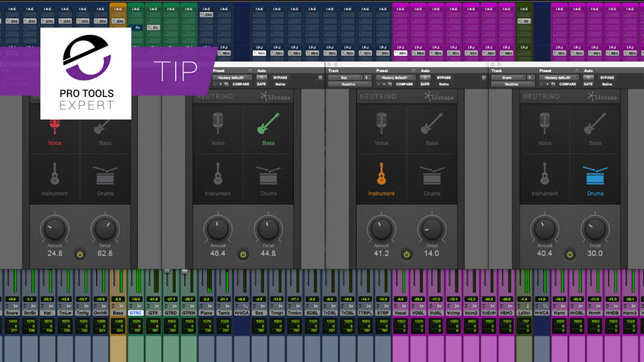644x362 pixels.
Task: Select the Snare track name in mixer
Action: [12, 313]
